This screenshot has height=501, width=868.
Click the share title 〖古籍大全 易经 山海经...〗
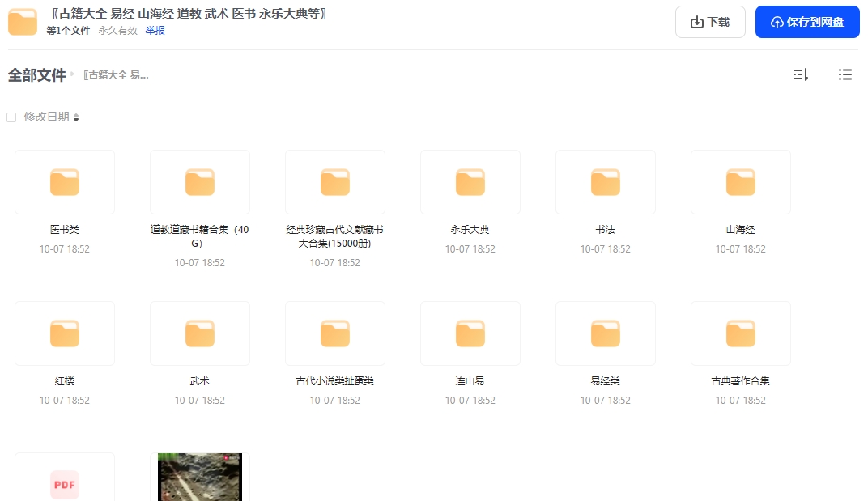[x=188, y=13]
